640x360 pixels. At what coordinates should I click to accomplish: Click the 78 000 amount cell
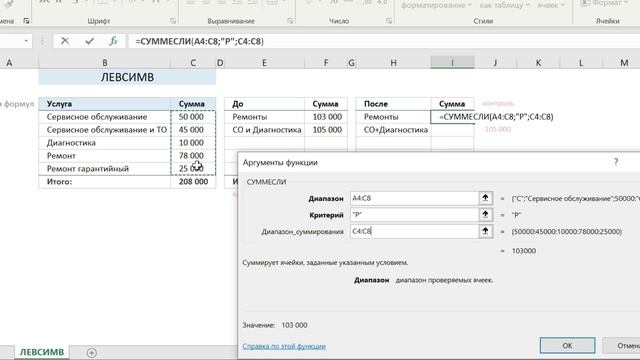(x=193, y=156)
